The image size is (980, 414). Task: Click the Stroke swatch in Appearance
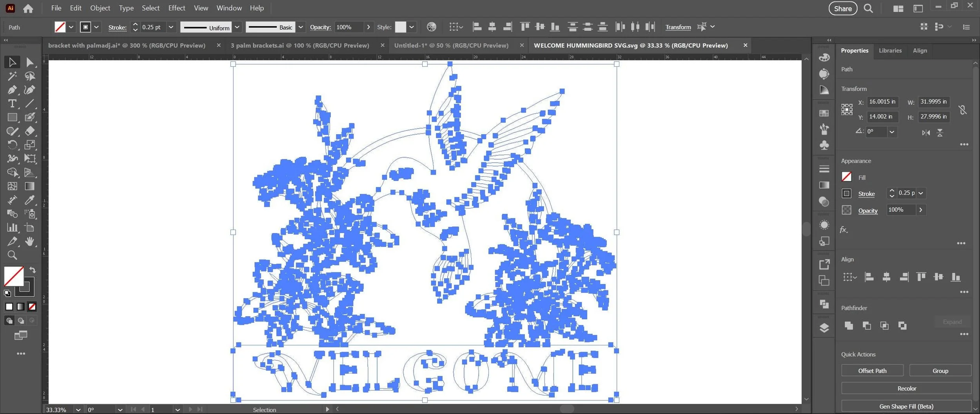pyautogui.click(x=846, y=193)
